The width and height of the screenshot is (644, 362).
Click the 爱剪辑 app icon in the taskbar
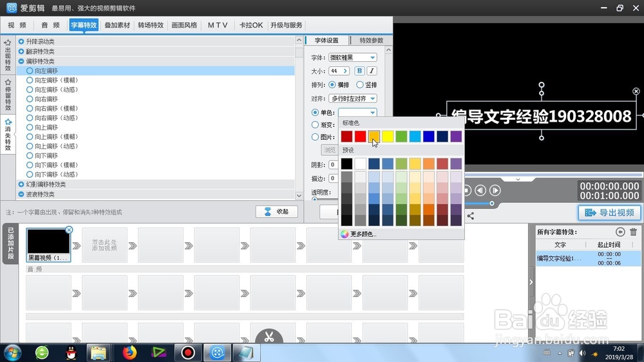pyautogui.click(x=217, y=352)
